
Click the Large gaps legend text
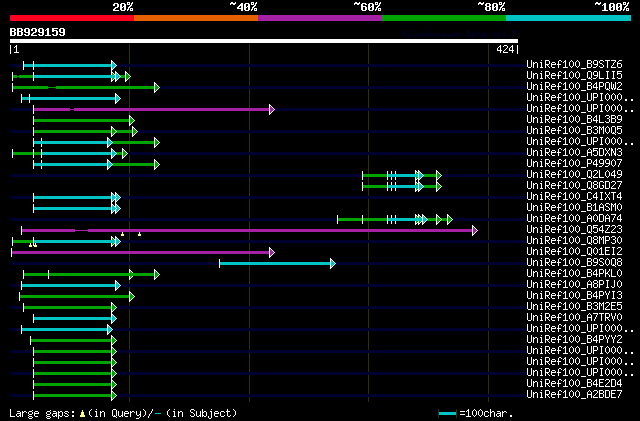123,413
